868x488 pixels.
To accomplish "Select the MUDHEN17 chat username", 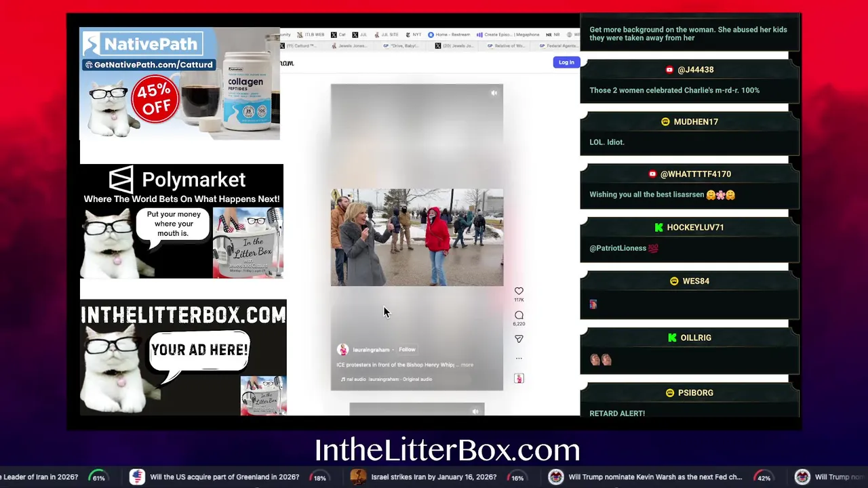I will point(696,122).
